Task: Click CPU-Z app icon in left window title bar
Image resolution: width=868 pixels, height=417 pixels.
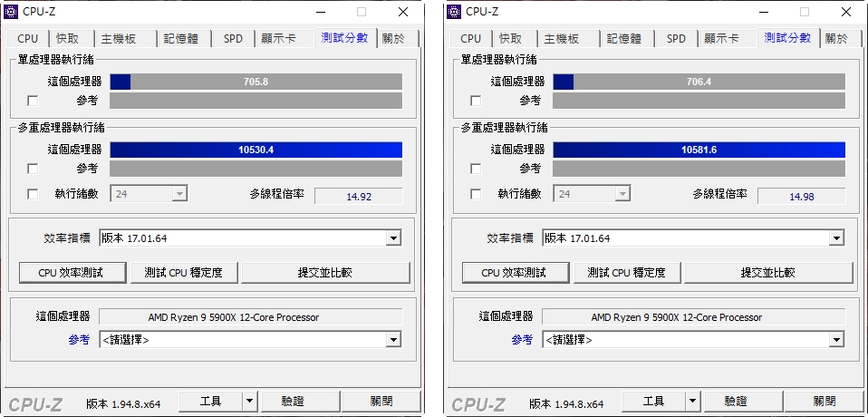Action: pyautogui.click(x=11, y=11)
